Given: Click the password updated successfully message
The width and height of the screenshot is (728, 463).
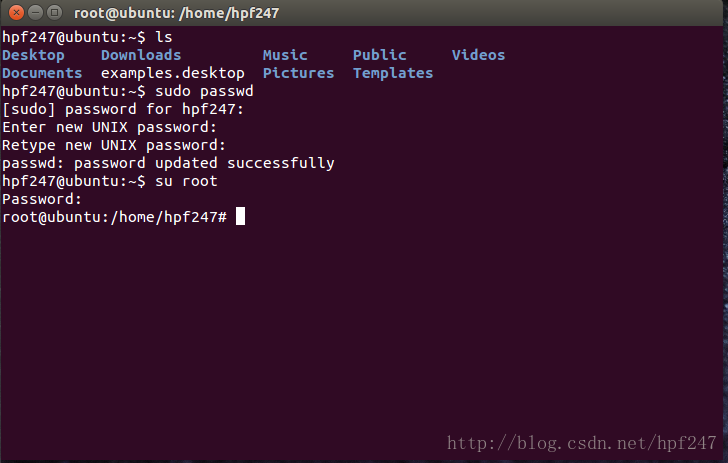Looking at the screenshot, I should [x=204, y=163].
